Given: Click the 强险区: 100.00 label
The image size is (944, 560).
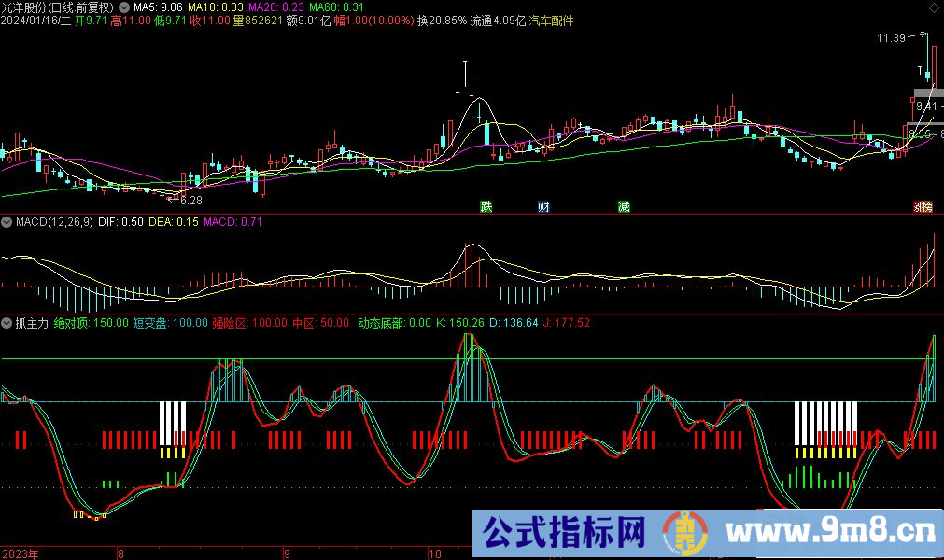Looking at the screenshot, I should (x=250, y=323).
